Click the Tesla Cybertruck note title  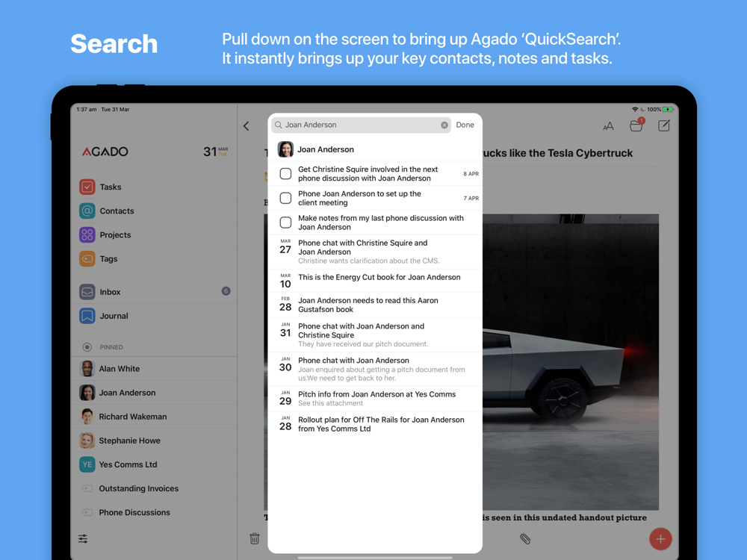557,153
